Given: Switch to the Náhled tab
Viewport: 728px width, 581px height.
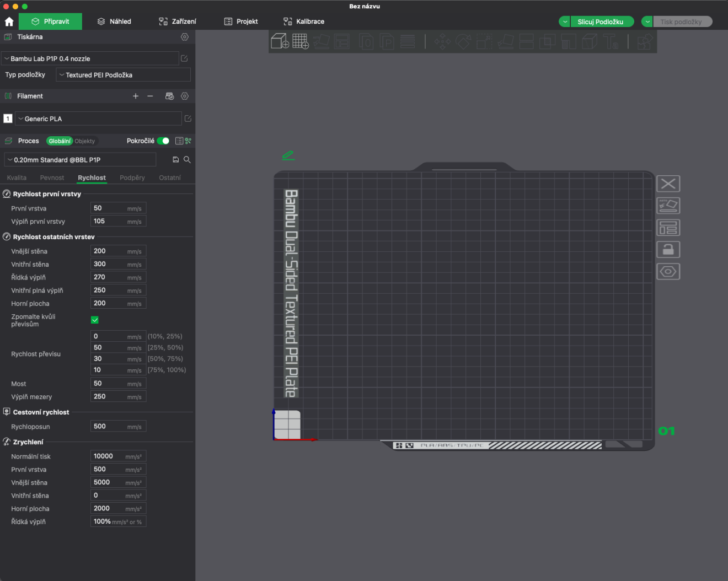Looking at the screenshot, I should coord(114,21).
